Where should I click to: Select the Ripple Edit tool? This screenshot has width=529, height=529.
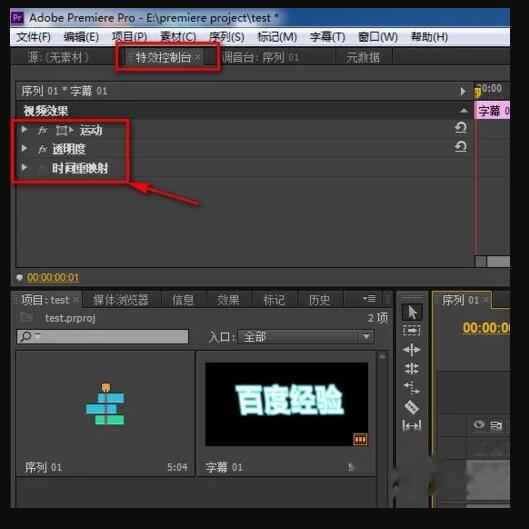click(412, 350)
